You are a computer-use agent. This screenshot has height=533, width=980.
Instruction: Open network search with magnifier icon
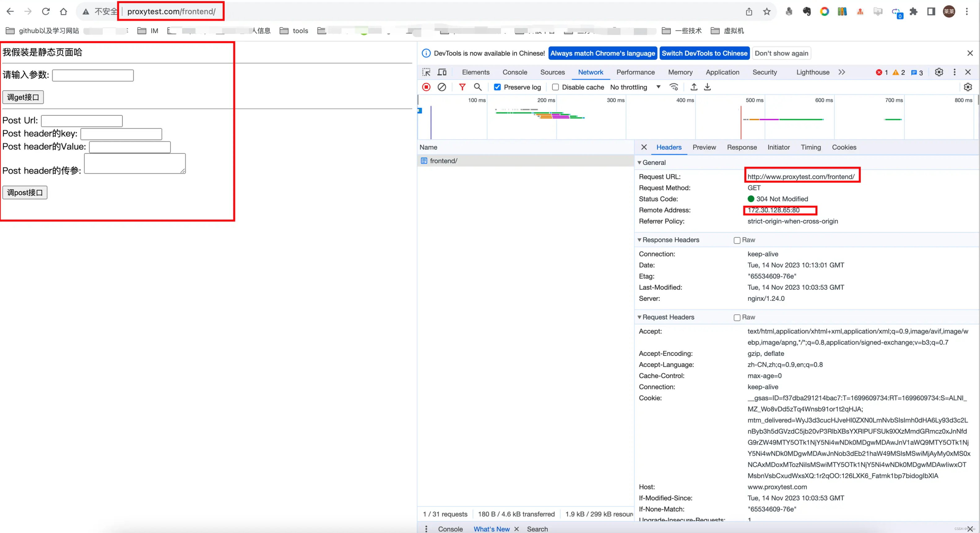[477, 87]
